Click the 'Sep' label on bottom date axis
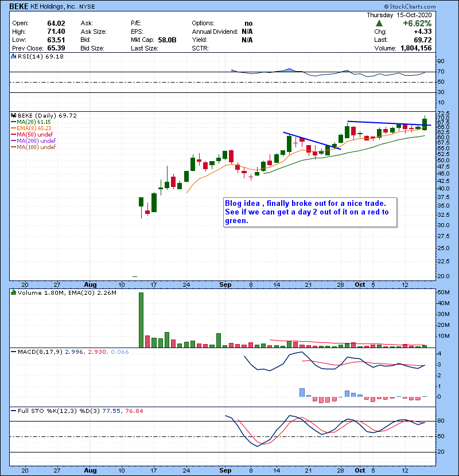The height and width of the screenshot is (476, 459). (x=225, y=470)
